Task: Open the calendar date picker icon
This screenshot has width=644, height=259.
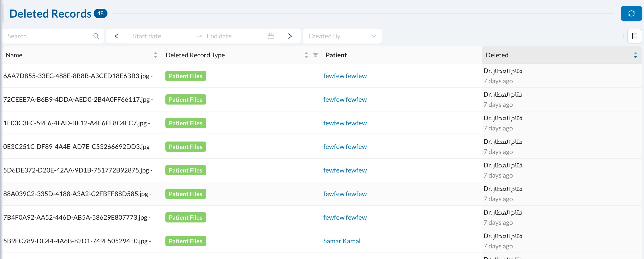Action: tap(271, 36)
